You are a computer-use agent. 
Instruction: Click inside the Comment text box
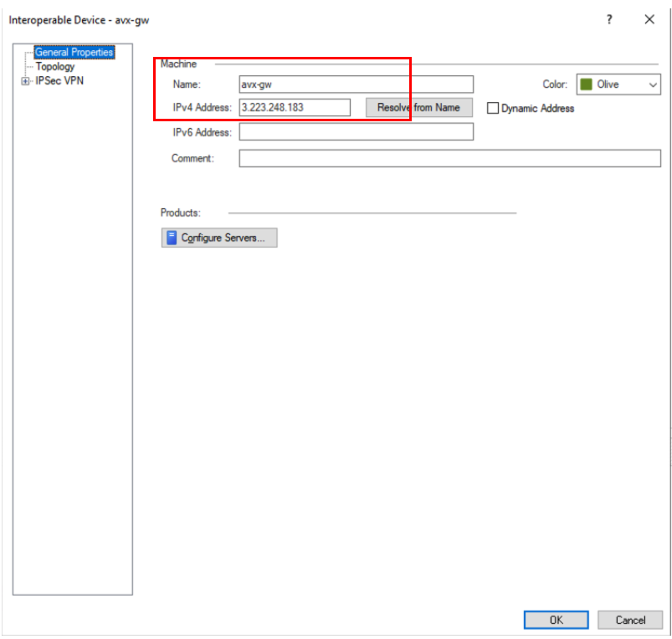click(x=449, y=158)
